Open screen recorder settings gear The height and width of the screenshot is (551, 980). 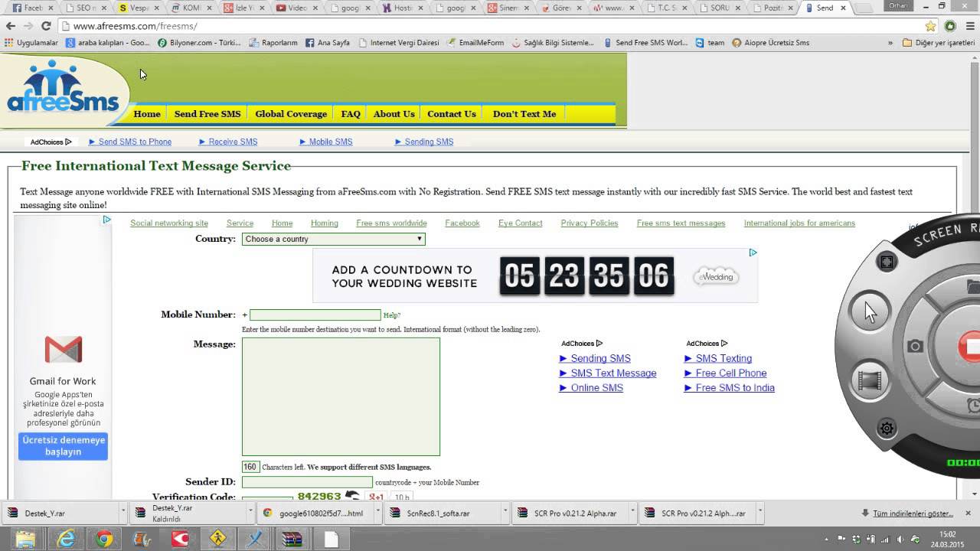[887, 429]
